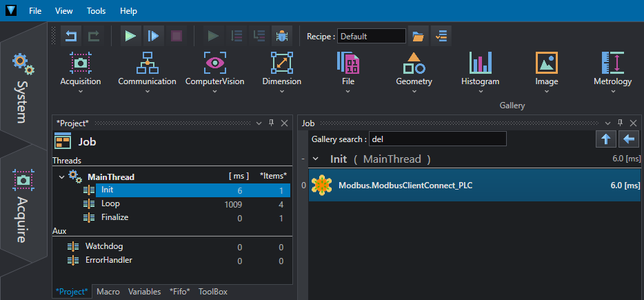This screenshot has width=644, height=300.
Task: Collapse the Init section chevron in Job panel
Action: [316, 159]
